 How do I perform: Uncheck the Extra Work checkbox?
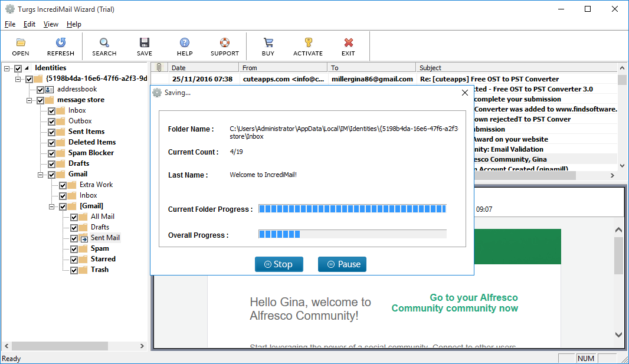pos(63,185)
